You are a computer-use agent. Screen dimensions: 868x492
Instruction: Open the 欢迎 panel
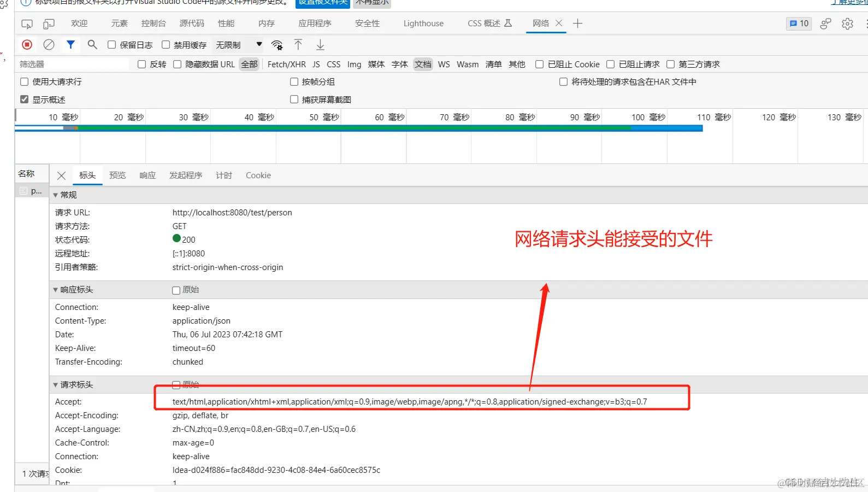click(79, 24)
